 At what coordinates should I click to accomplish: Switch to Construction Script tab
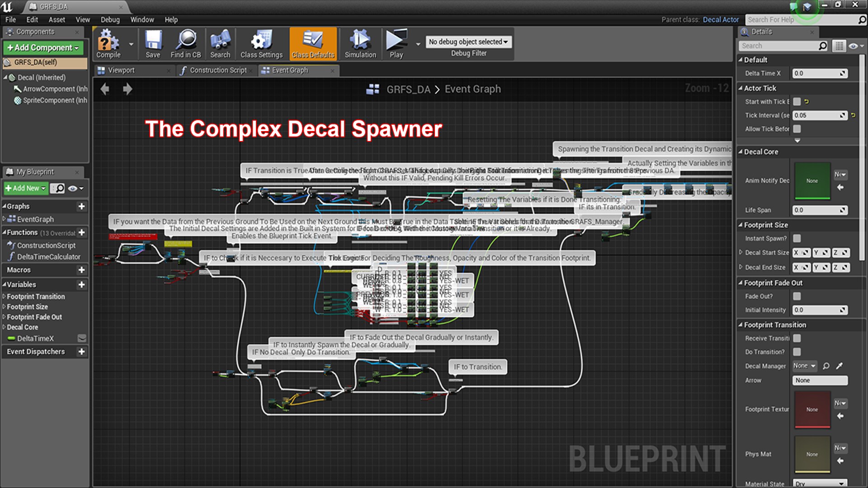218,70
